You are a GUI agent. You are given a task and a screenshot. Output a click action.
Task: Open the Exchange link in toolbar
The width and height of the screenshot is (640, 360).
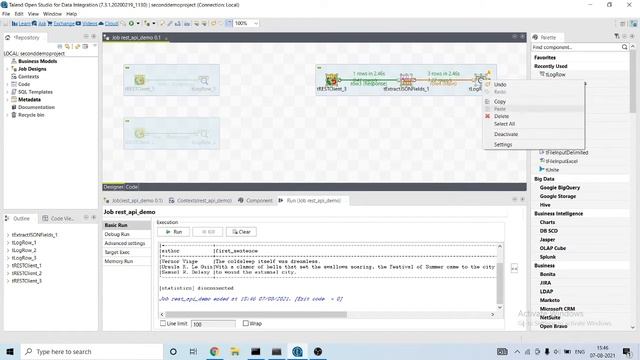(61, 24)
